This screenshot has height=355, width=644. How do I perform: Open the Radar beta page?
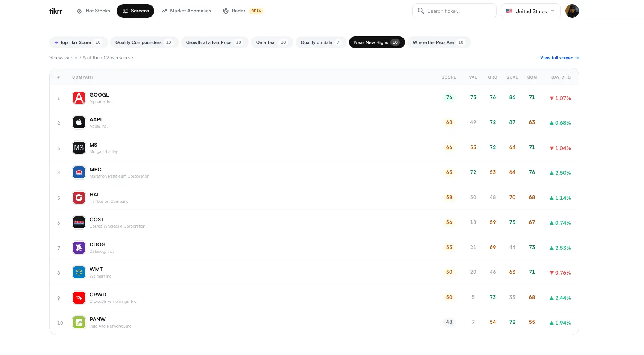243,11
